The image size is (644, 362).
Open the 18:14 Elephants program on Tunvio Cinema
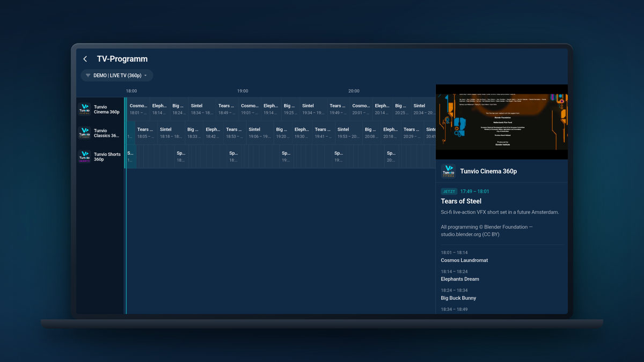point(160,109)
